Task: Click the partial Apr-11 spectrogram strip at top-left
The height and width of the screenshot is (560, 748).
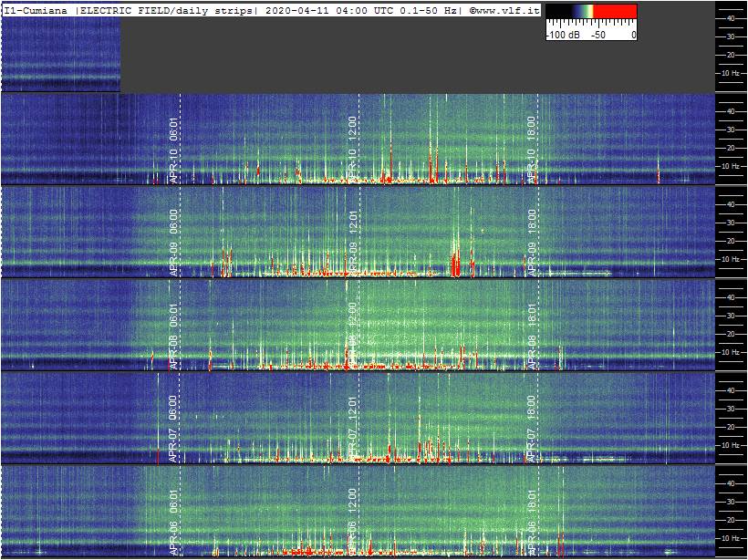Action: 60,55
